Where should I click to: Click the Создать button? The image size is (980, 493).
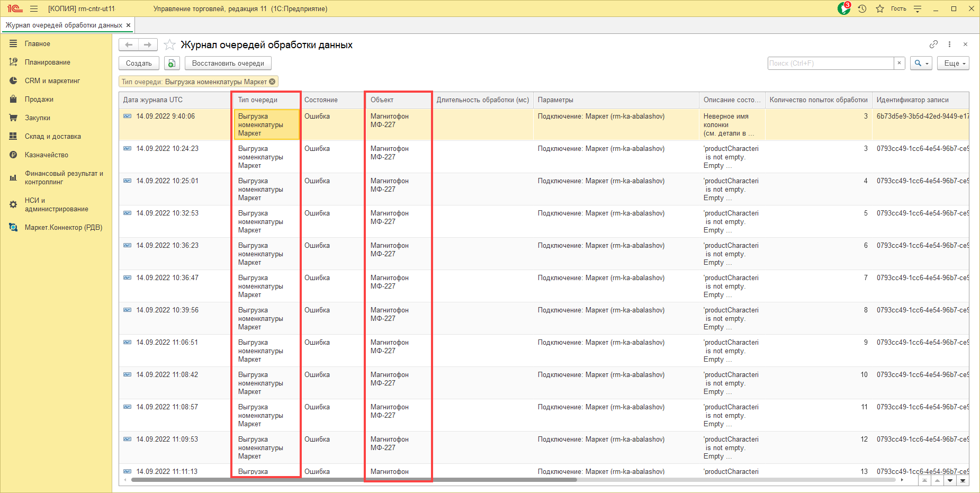coord(139,64)
